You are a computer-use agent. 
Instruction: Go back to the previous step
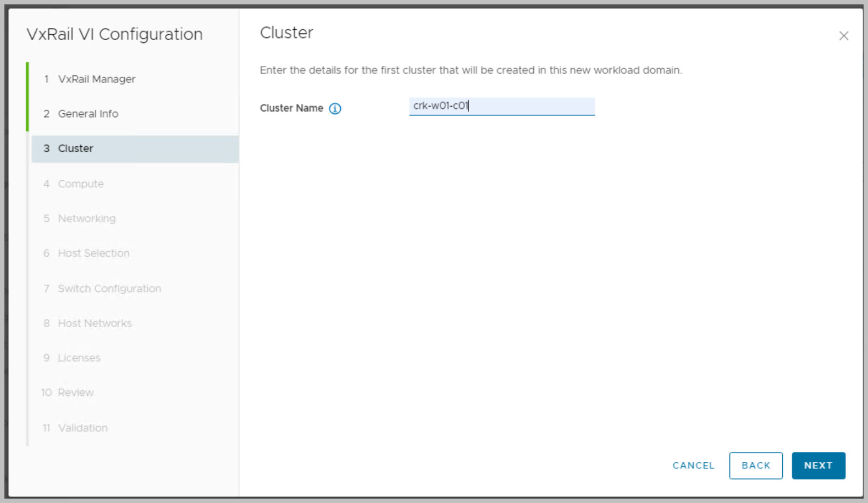pos(756,466)
